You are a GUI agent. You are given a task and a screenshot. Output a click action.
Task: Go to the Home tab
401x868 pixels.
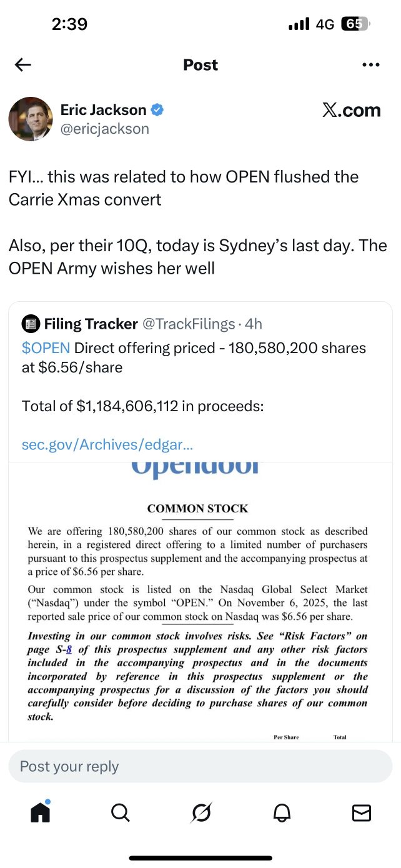click(x=40, y=812)
